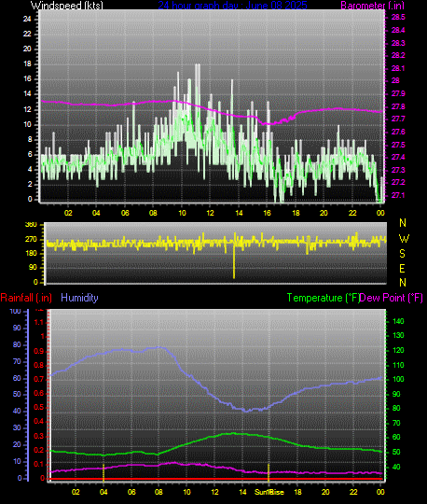Screen dimensions: 427x504
Task: Click the 'Rainfall (.in)' legend label
Action: [26, 298]
